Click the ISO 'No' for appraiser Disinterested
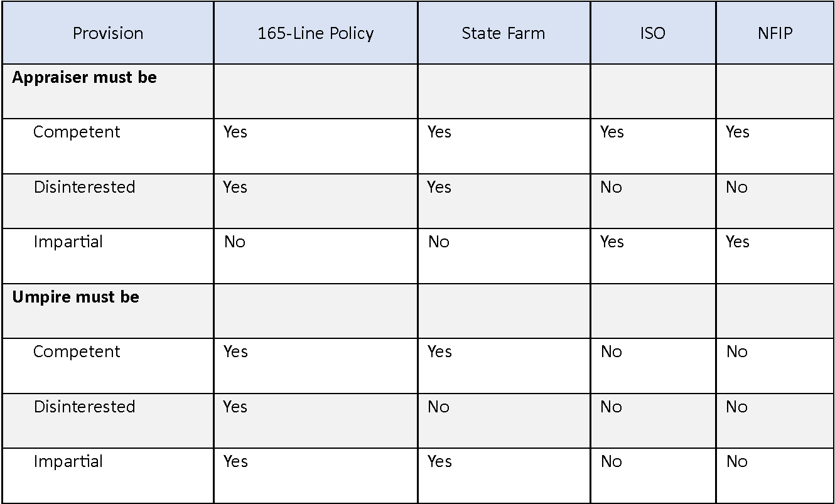Image resolution: width=835 pixels, height=504 pixels. (x=611, y=187)
